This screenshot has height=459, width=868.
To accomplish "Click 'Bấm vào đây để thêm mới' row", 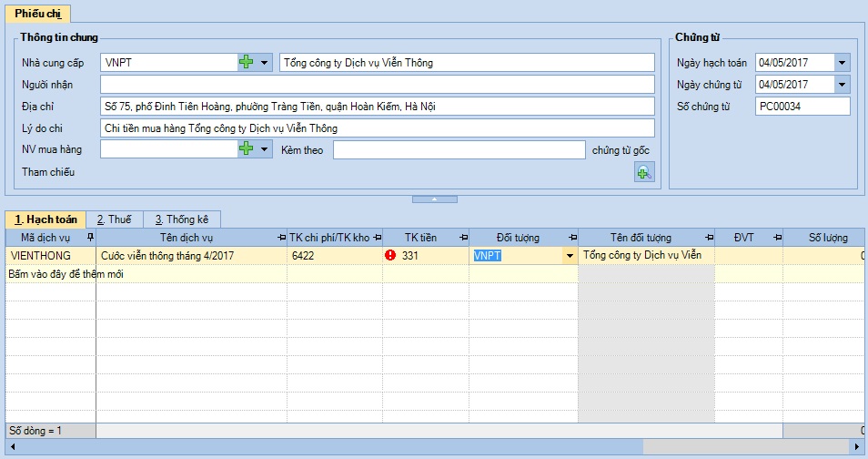I will (x=64, y=273).
